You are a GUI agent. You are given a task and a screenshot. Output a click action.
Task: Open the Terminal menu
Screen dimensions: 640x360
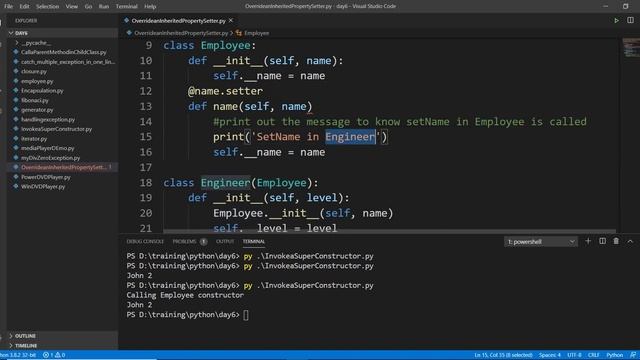(x=127, y=7)
